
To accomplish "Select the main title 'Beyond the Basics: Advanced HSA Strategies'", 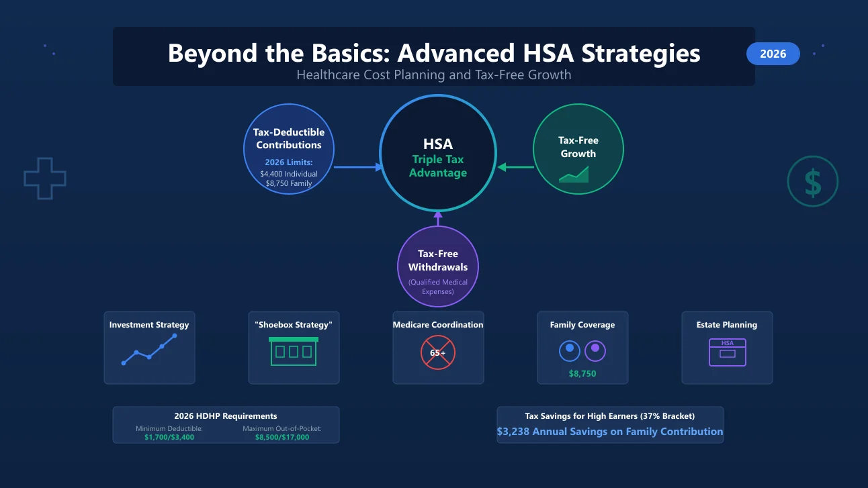I will [434, 53].
